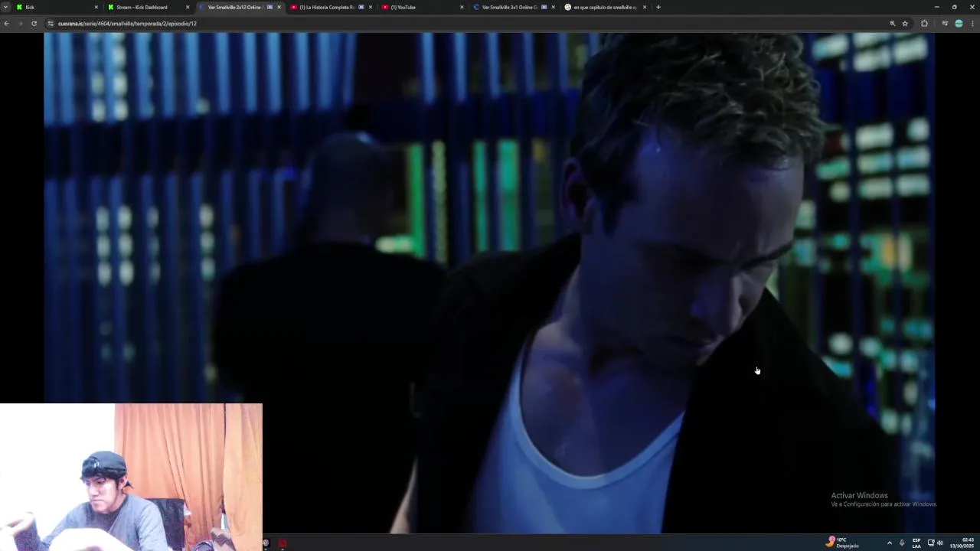Screen dimensions: 980x551
Task: Close the Kick tab
Action: 96,7
